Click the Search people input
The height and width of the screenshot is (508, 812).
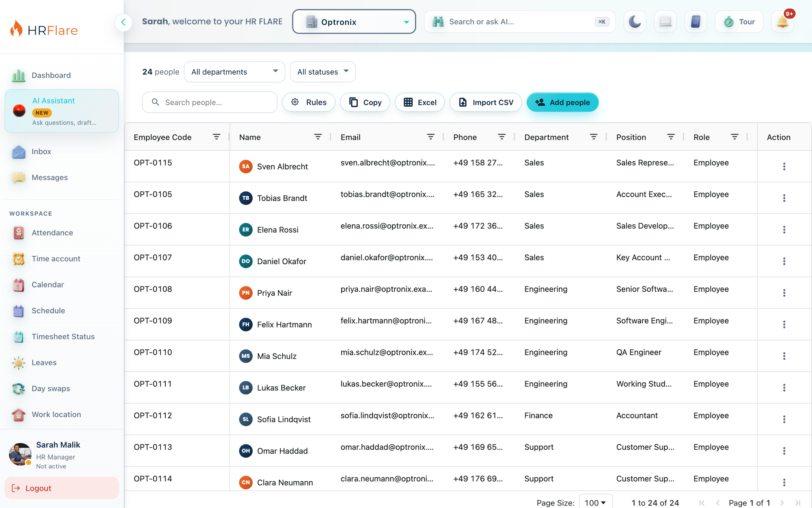(210, 102)
